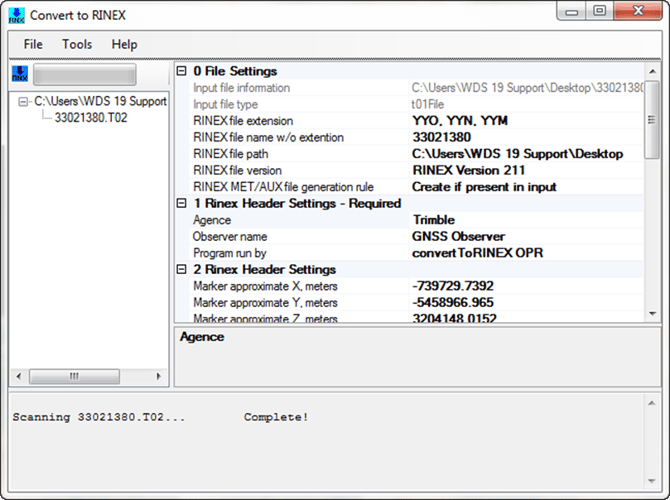Maximize the Convert to RINEX window
670x500 pixels.
599,11
